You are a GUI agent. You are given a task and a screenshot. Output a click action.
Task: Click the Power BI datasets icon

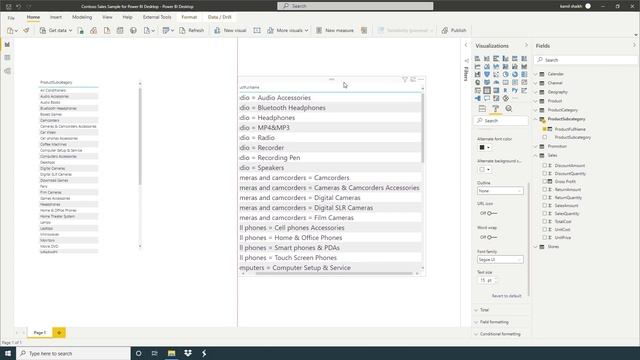(x=93, y=30)
